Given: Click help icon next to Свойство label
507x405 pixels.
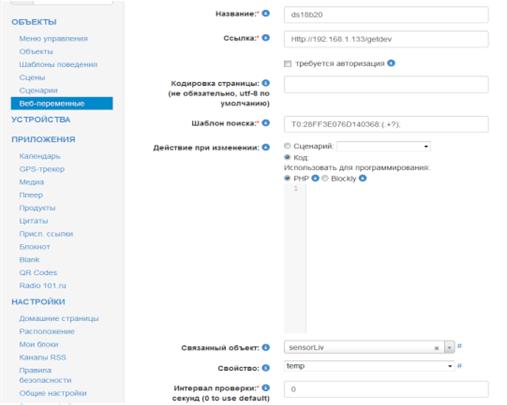Looking at the screenshot, I should point(266,368).
